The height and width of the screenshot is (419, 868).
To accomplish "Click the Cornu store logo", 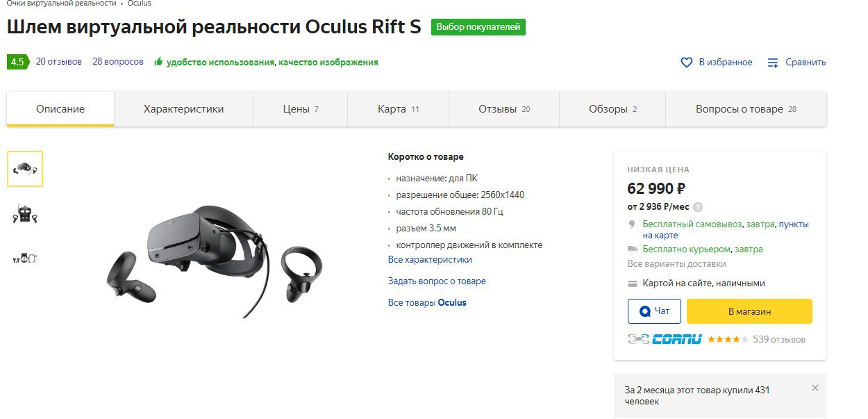I will click(x=665, y=339).
